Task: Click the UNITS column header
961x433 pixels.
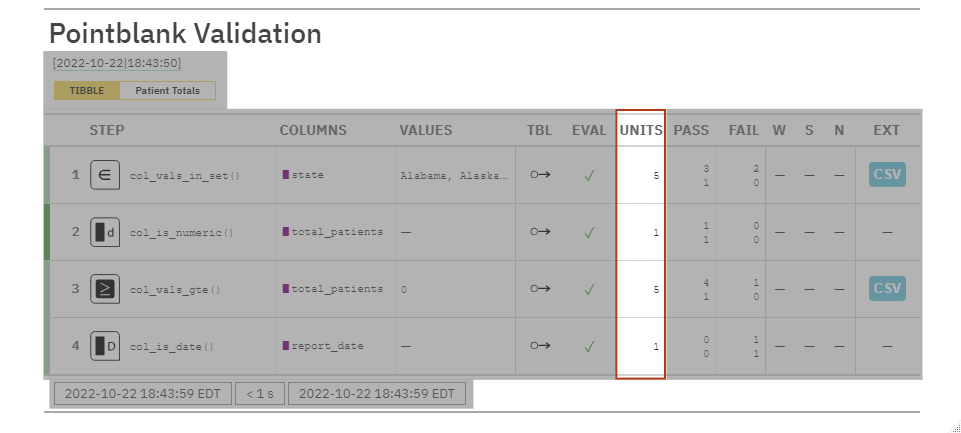Action: pyautogui.click(x=640, y=130)
